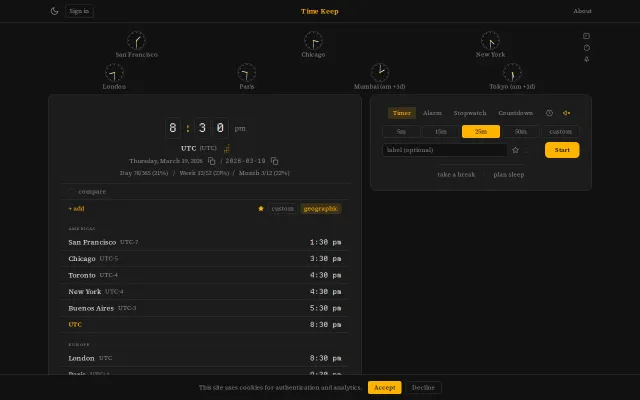This screenshot has width=640, height=400.
Task: Star the timer label as favorite
Action: click(x=516, y=150)
